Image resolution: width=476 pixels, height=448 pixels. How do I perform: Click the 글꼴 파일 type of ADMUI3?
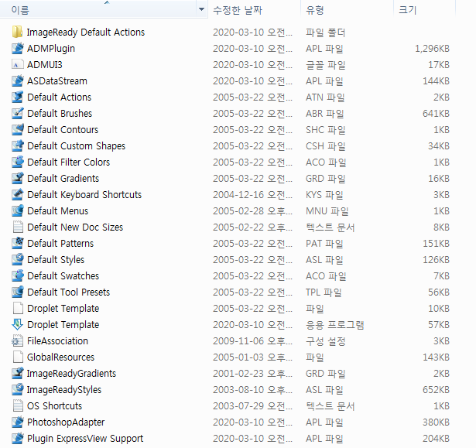pos(325,65)
